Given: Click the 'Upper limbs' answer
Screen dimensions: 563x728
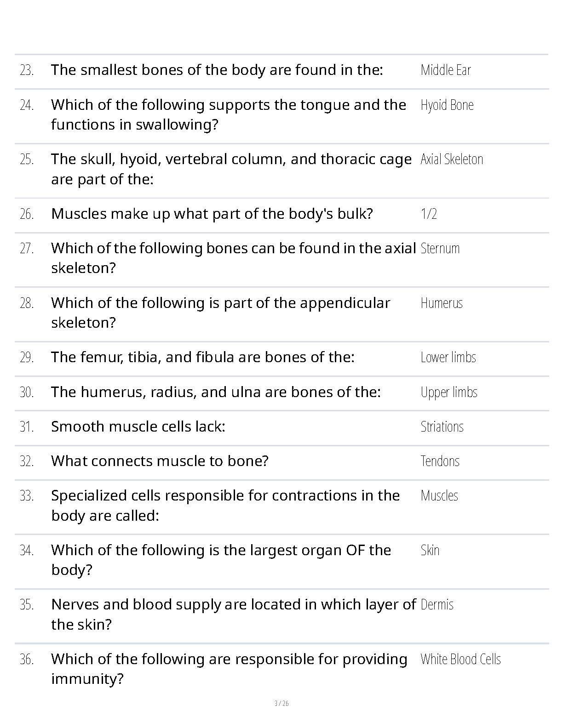Looking at the screenshot, I should 449,392.
